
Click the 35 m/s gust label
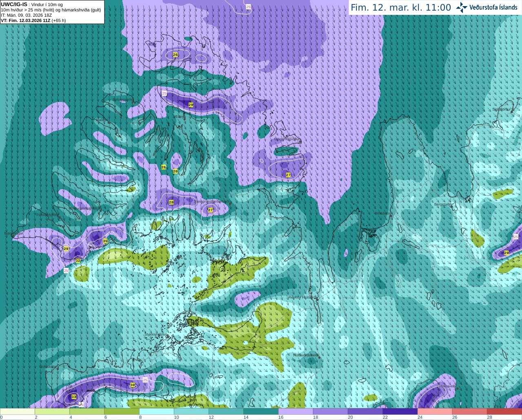[105, 241]
